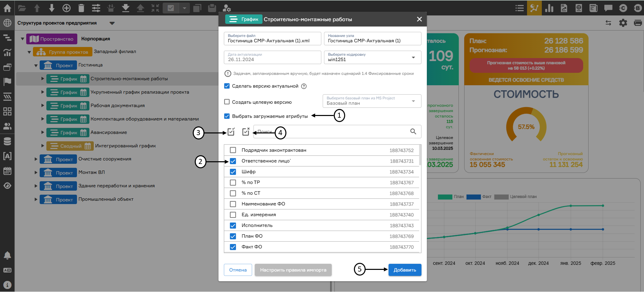Click the save diskette toolbar icon
This screenshot has width=644, height=292.
click(212, 8)
